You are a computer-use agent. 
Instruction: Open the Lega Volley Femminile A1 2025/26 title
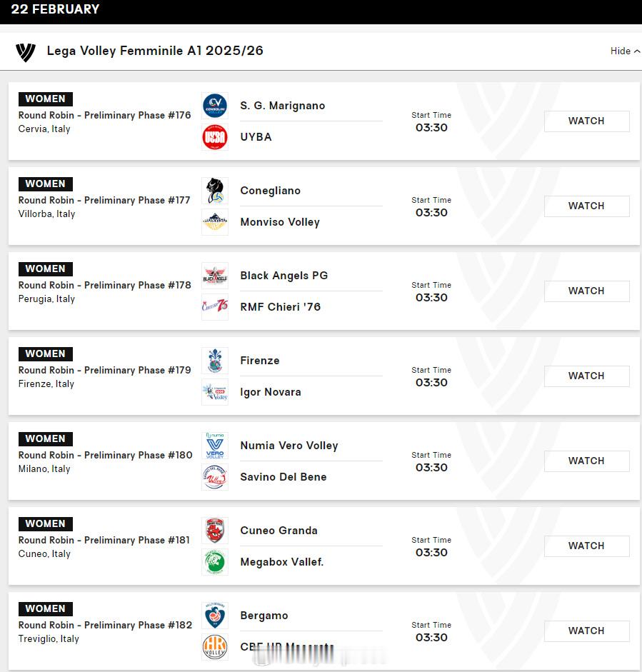click(155, 51)
